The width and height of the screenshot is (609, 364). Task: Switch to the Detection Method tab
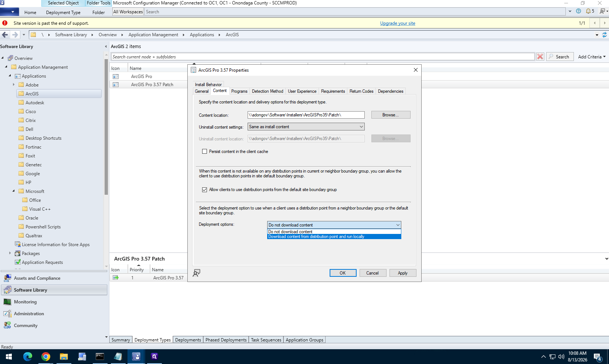[x=268, y=91]
